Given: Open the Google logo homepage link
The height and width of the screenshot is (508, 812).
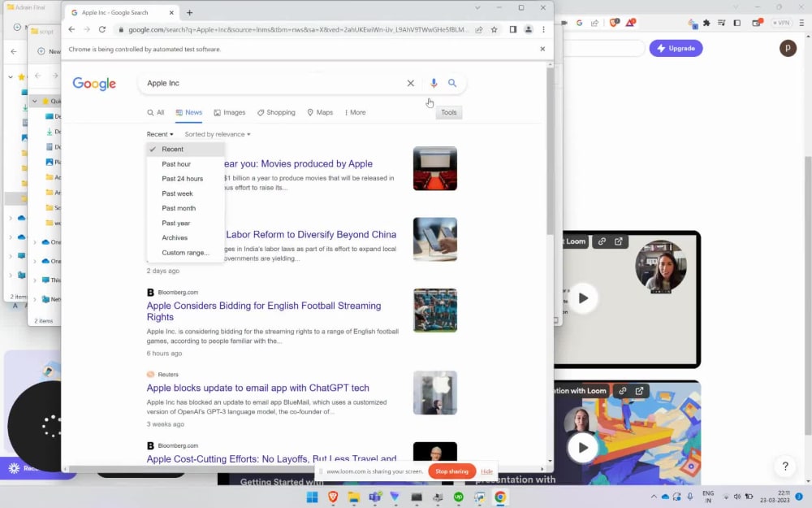Looking at the screenshot, I should (94, 84).
